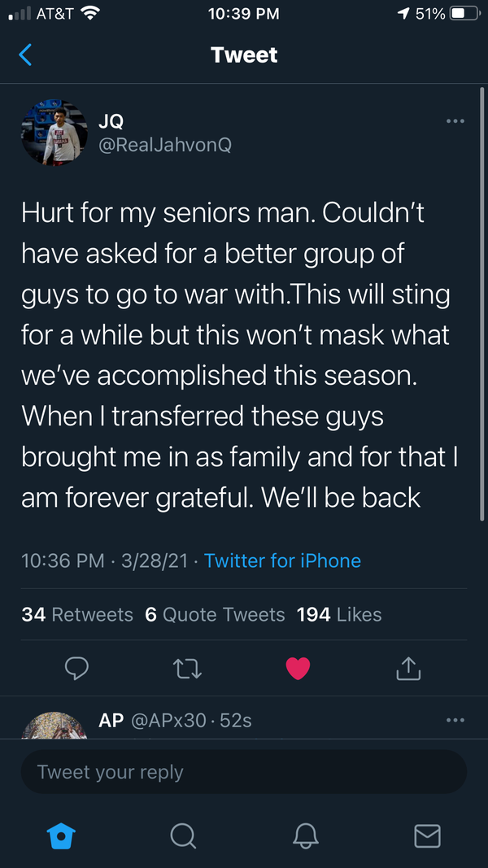
Task: Open AP's reply avatar
Action: point(54,726)
